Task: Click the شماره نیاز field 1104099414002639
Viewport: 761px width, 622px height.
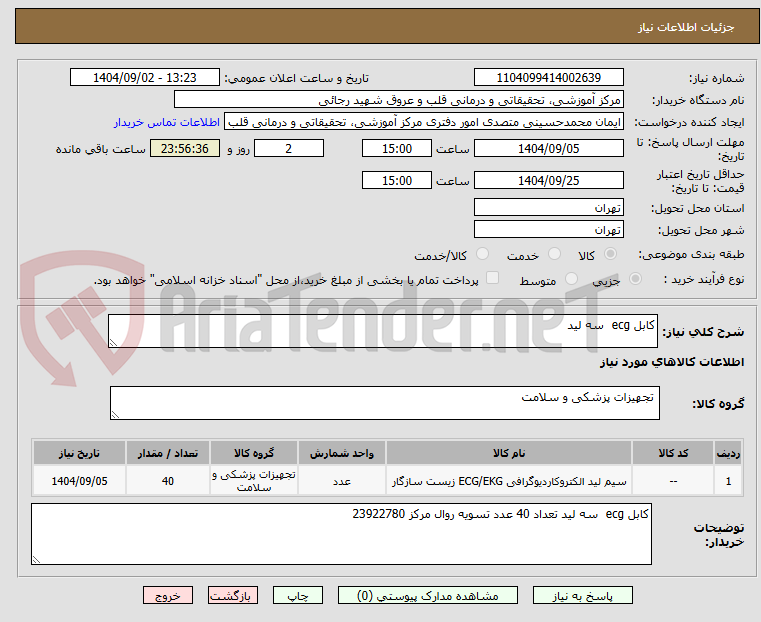Action: (x=548, y=78)
